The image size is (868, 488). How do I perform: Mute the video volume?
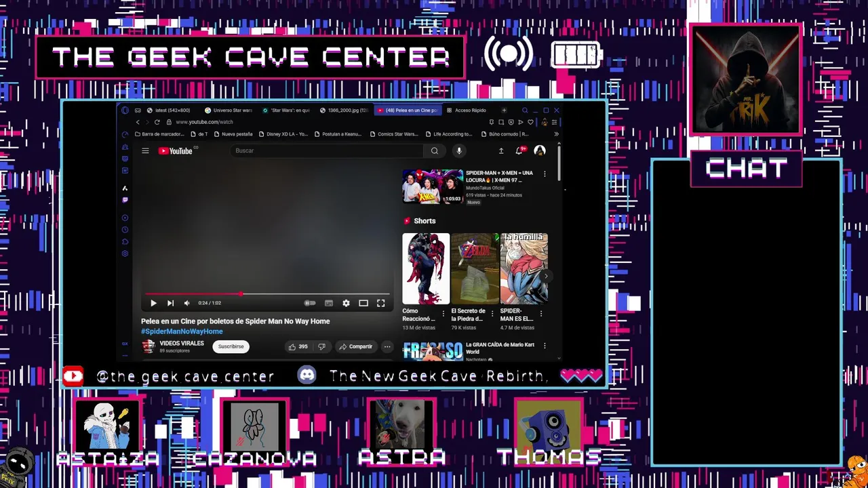click(186, 303)
